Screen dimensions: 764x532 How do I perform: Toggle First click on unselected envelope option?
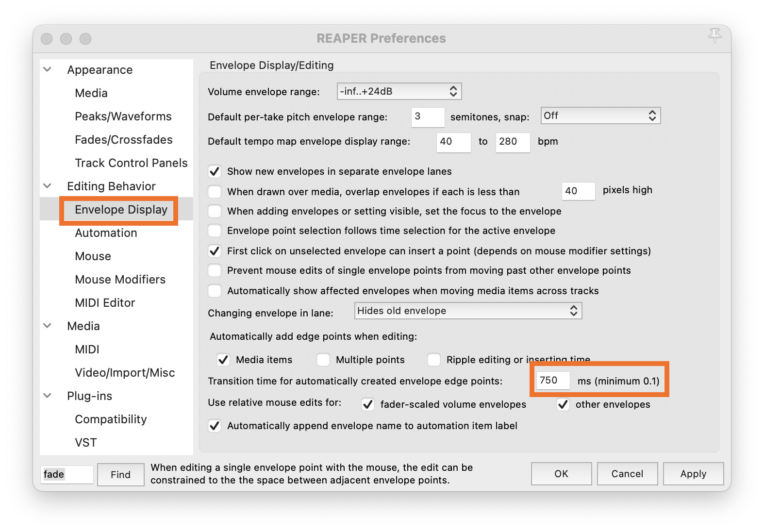[215, 251]
